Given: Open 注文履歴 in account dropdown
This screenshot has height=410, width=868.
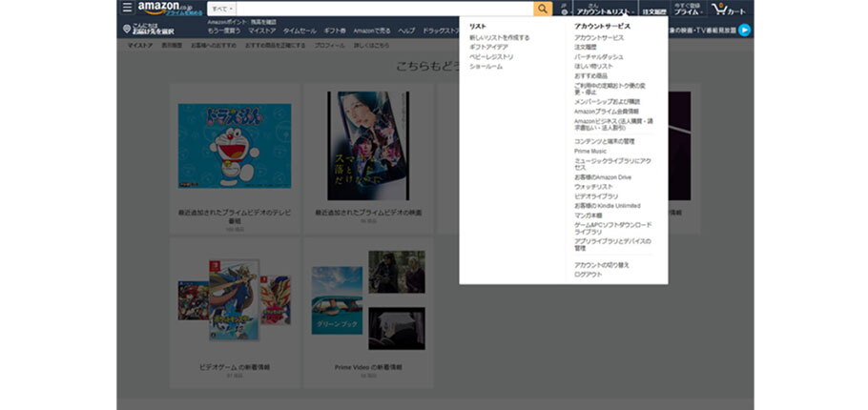Looking at the screenshot, I should (x=585, y=47).
